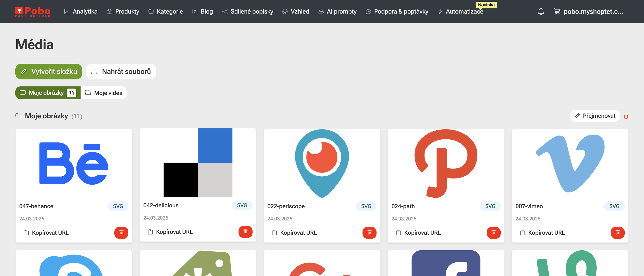
Task: Click the shopping cart icon
Action: 557,11
